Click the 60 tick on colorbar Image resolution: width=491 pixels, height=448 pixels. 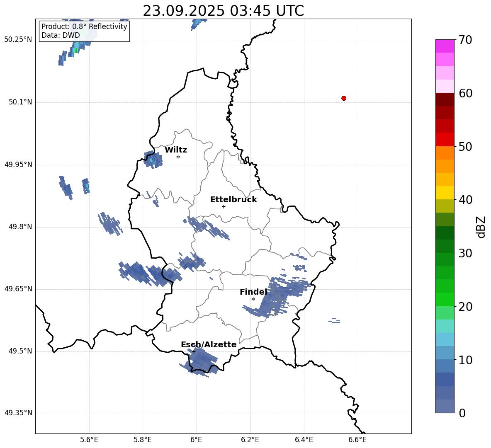click(465, 93)
